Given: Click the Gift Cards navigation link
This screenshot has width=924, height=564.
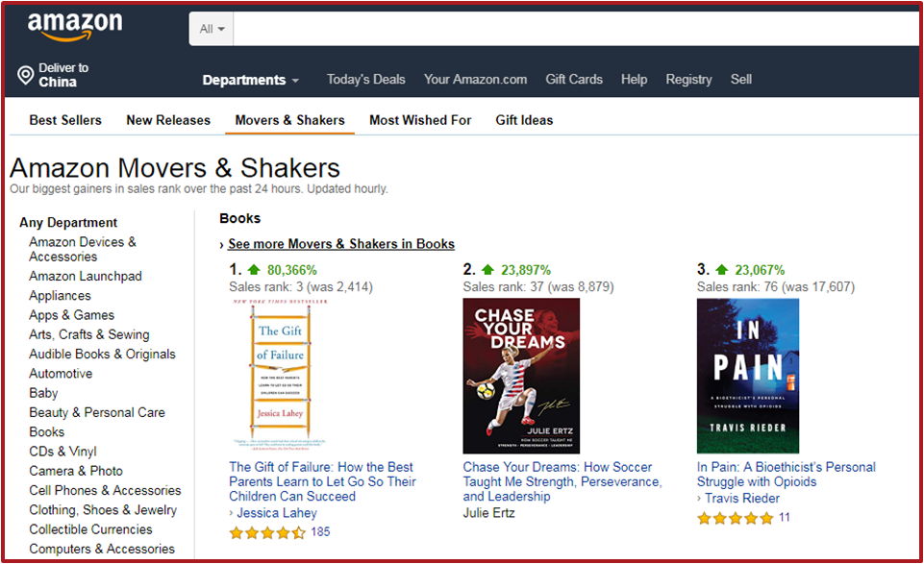Looking at the screenshot, I should pyautogui.click(x=574, y=80).
